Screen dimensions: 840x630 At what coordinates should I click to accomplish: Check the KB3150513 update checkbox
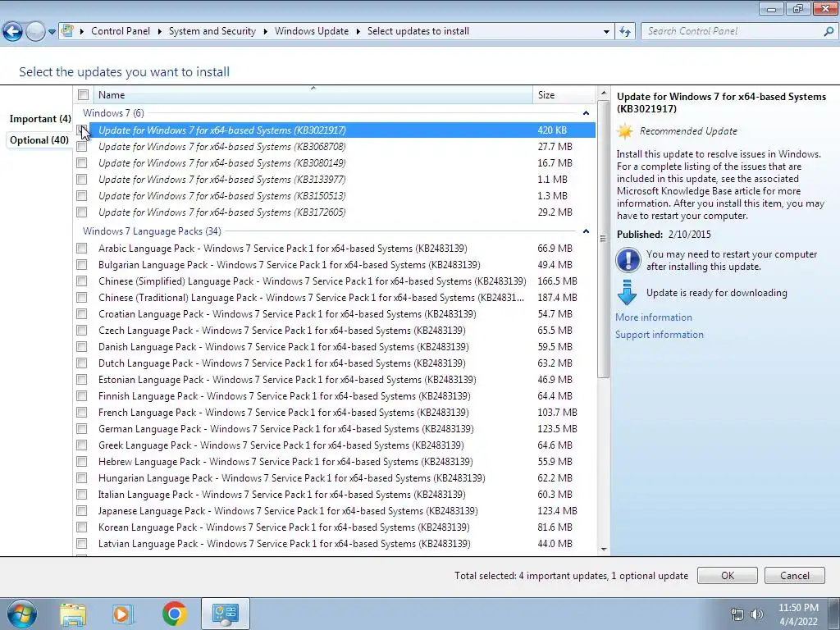[x=81, y=195]
